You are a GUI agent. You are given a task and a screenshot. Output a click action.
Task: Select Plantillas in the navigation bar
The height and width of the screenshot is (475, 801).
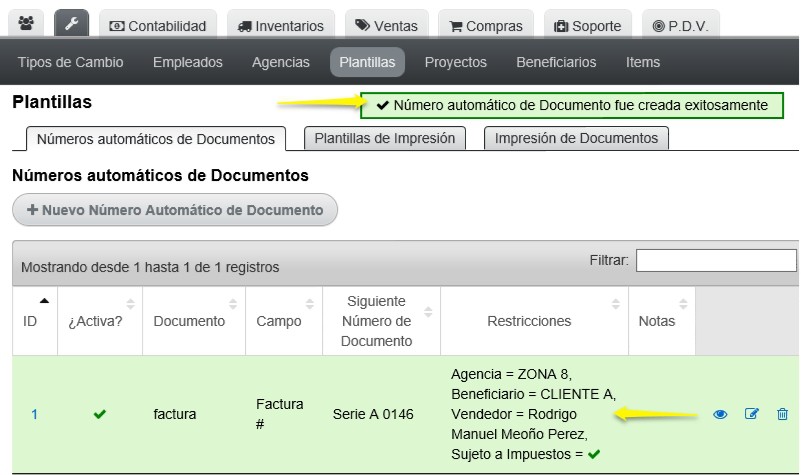tap(367, 62)
